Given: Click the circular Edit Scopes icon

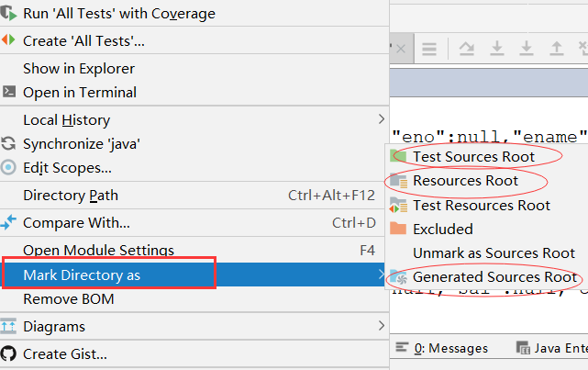Looking at the screenshot, I should click(8, 167).
